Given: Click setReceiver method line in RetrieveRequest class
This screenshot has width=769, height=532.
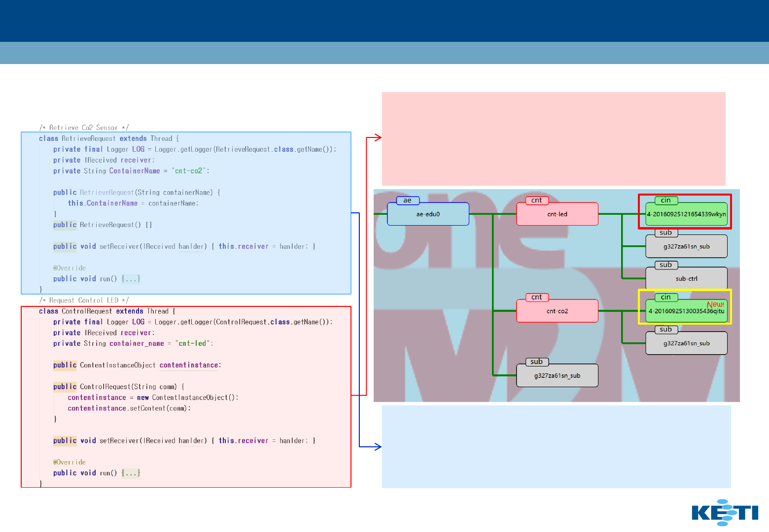Looking at the screenshot, I should [x=184, y=246].
